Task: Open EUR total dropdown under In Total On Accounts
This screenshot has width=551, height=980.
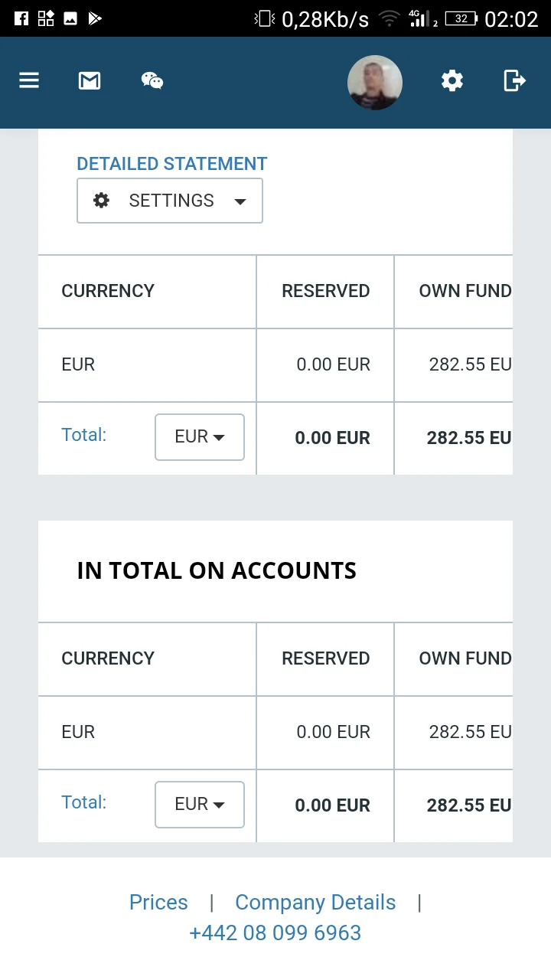Action: 200,805
